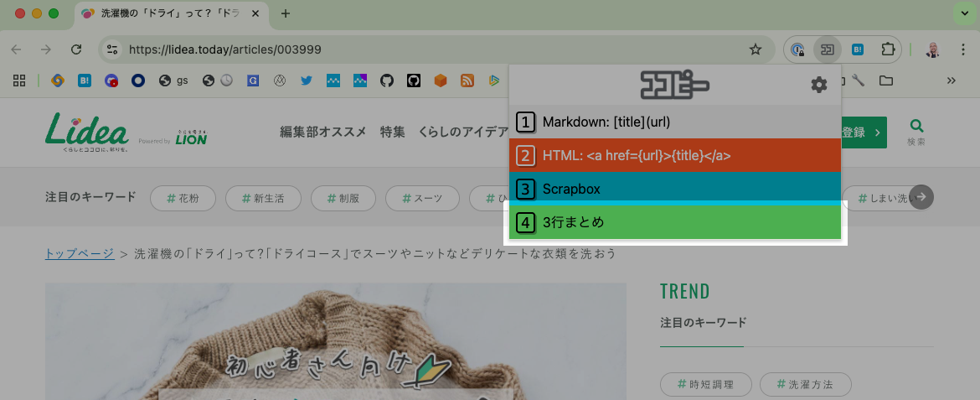Screen dimensions: 980x400
Task: Open the extension settings gear icon
Action: coord(818,86)
